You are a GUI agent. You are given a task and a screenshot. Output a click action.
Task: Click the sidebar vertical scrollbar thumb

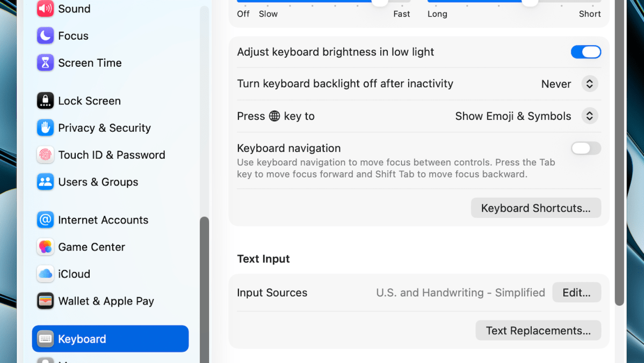(x=204, y=290)
